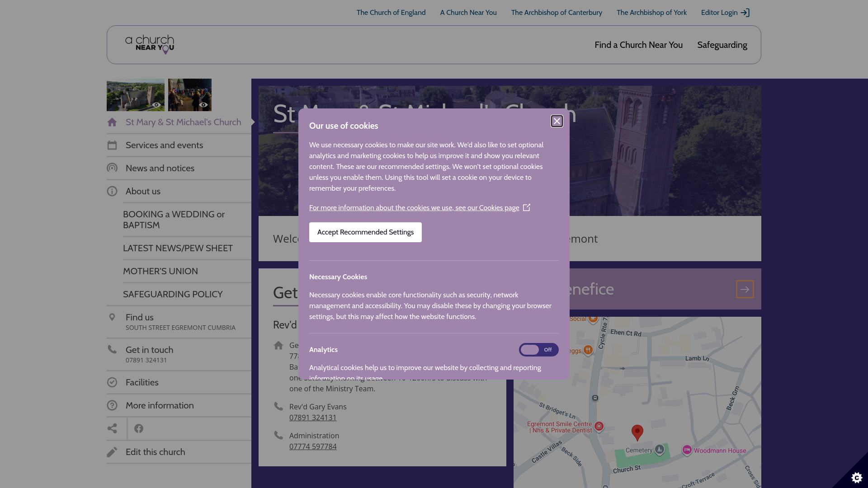The width and height of the screenshot is (868, 488).
Task: Open About us section
Action: [x=179, y=191]
